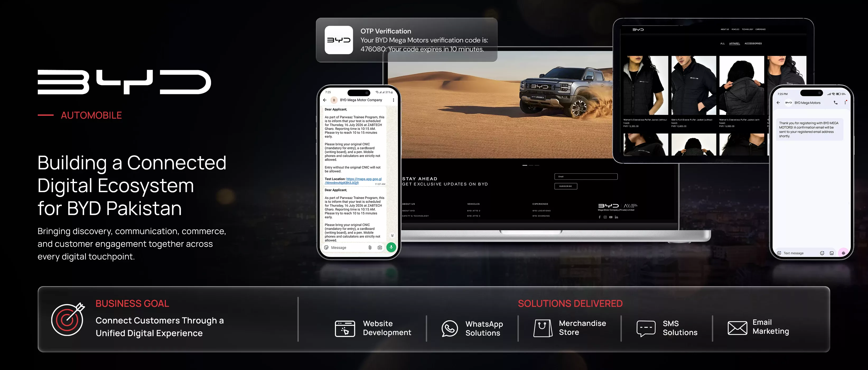Tap back arrow in BYD Mega Motors SMS thread
Screen dimensions: 868x370
click(x=778, y=103)
